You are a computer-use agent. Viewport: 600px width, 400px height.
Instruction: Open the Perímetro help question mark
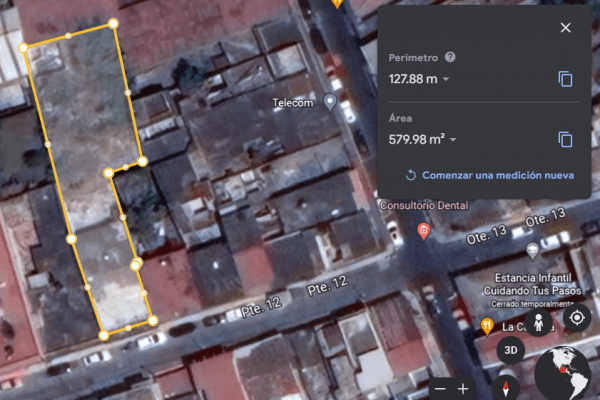point(450,58)
